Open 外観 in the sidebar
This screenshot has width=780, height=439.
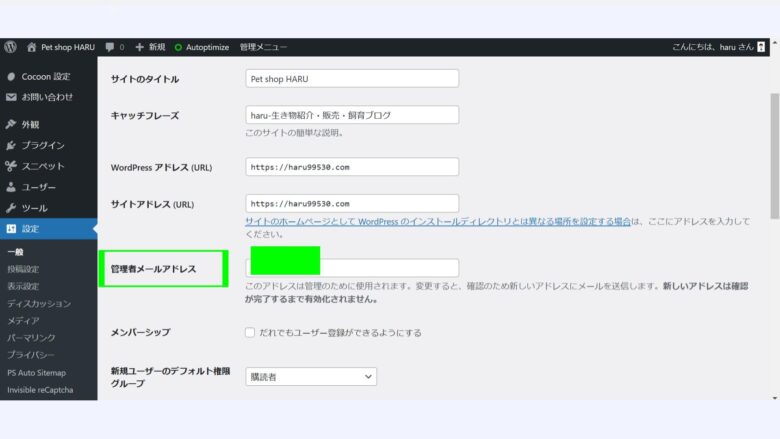click(30, 124)
